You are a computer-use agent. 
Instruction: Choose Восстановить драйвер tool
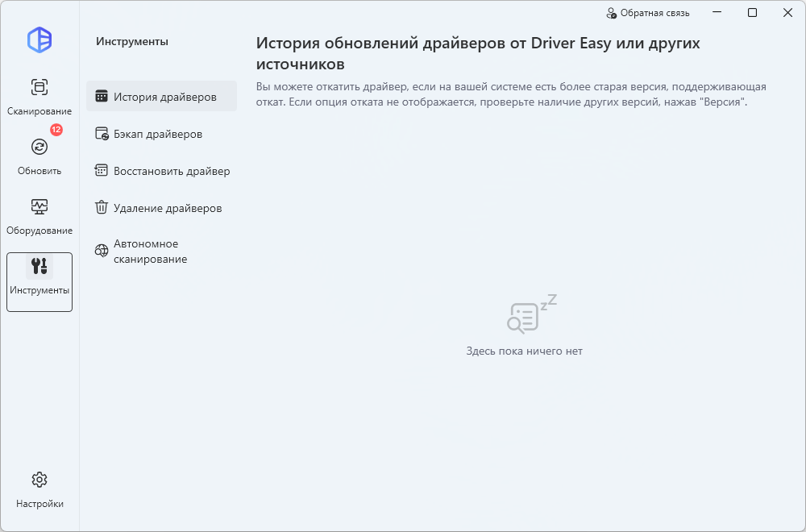(x=161, y=171)
